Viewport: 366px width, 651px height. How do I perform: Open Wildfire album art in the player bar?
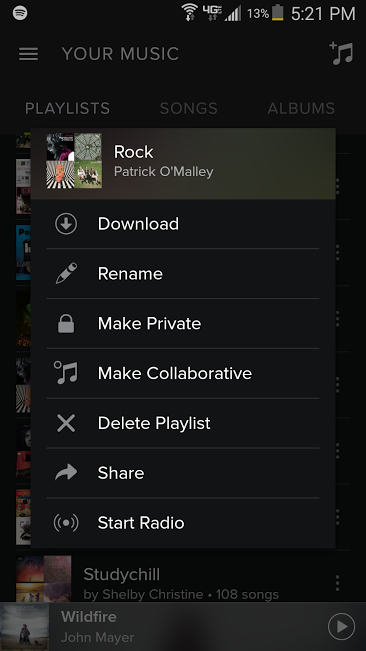(24, 627)
